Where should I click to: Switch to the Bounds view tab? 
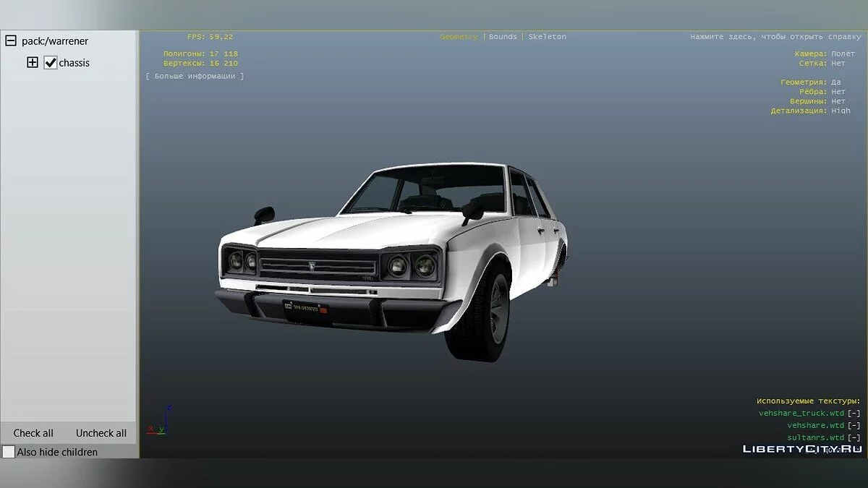pos(503,37)
